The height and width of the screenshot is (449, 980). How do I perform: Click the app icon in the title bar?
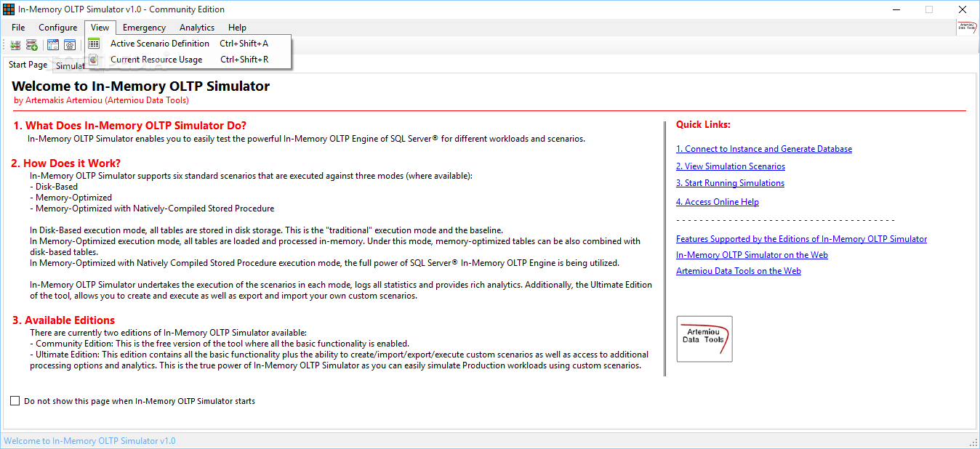pos(9,9)
